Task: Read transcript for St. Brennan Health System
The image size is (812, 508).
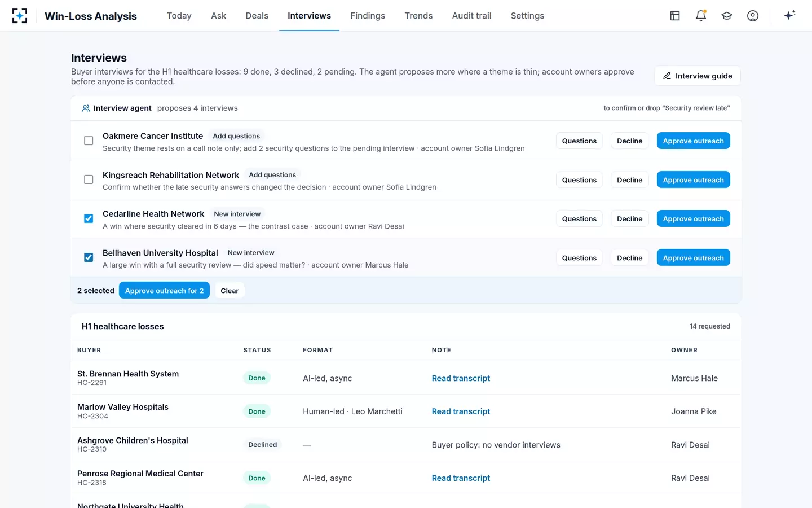Action: (x=461, y=378)
